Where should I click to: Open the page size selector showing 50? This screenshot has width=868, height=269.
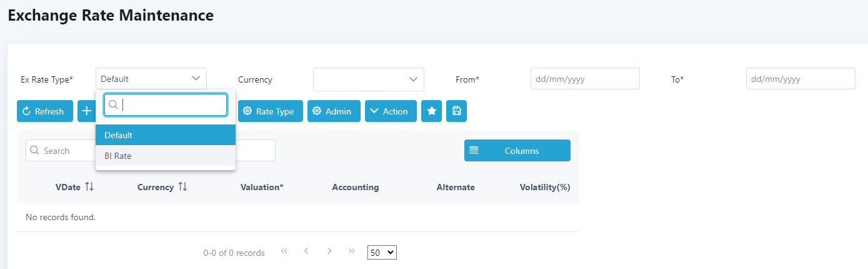click(x=382, y=253)
